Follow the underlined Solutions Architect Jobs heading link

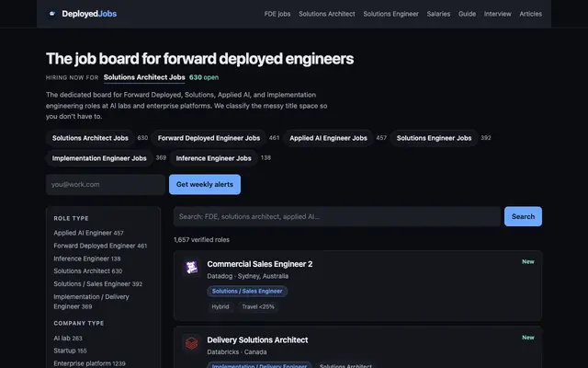coord(144,77)
